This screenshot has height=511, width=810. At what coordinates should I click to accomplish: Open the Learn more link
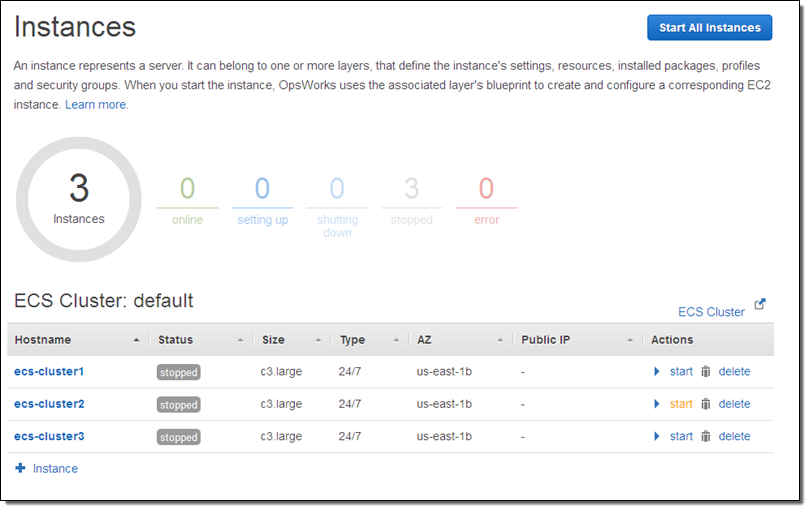tap(96, 104)
